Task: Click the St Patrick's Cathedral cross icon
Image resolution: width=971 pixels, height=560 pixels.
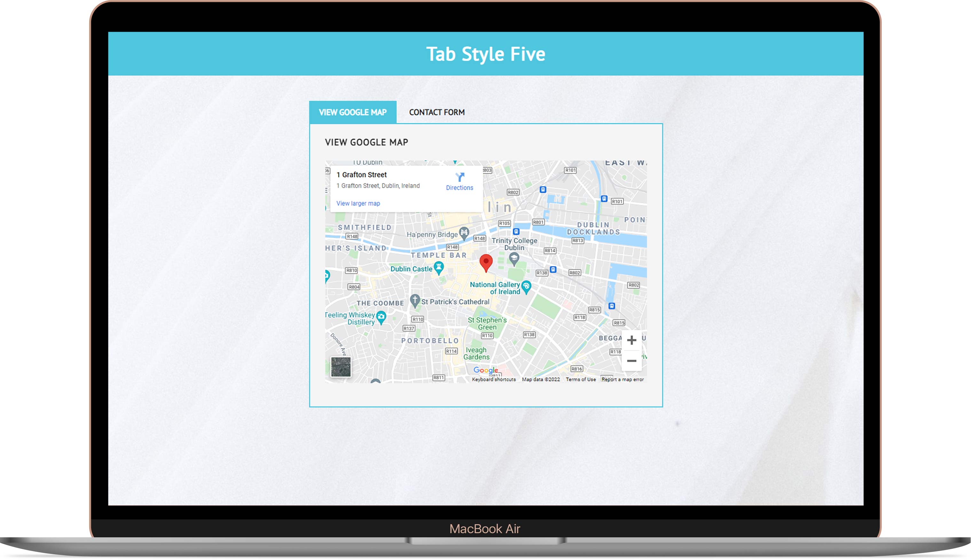Action: (414, 300)
